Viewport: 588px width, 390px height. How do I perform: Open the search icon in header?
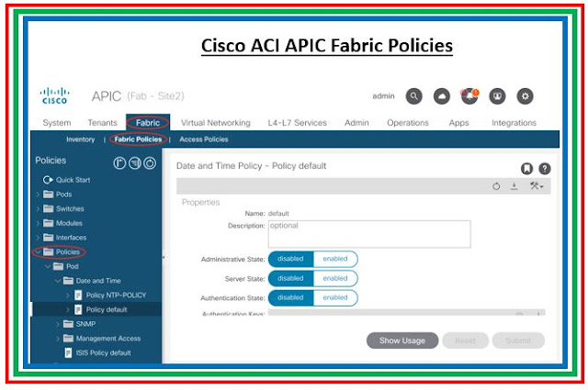pyautogui.click(x=413, y=96)
